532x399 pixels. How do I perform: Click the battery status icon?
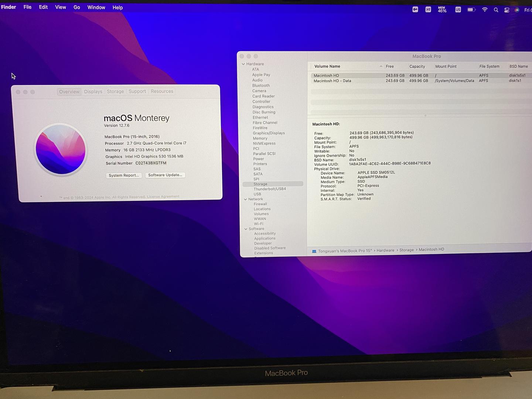tap(471, 10)
